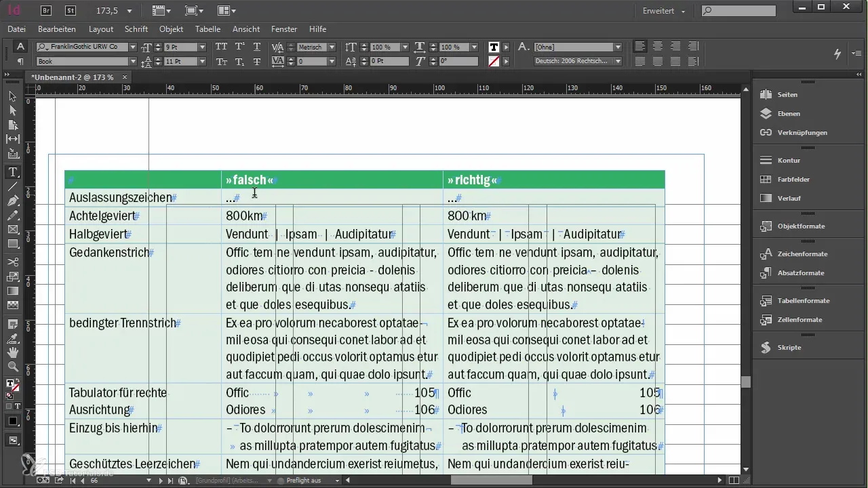The image size is (868, 488).
Task: Select the Gradient Swatch tool
Action: tap(12, 291)
